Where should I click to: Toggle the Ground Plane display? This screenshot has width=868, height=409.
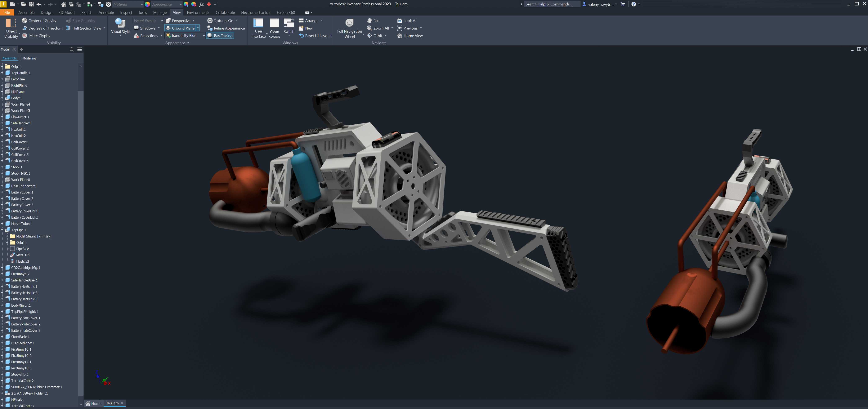pyautogui.click(x=180, y=28)
